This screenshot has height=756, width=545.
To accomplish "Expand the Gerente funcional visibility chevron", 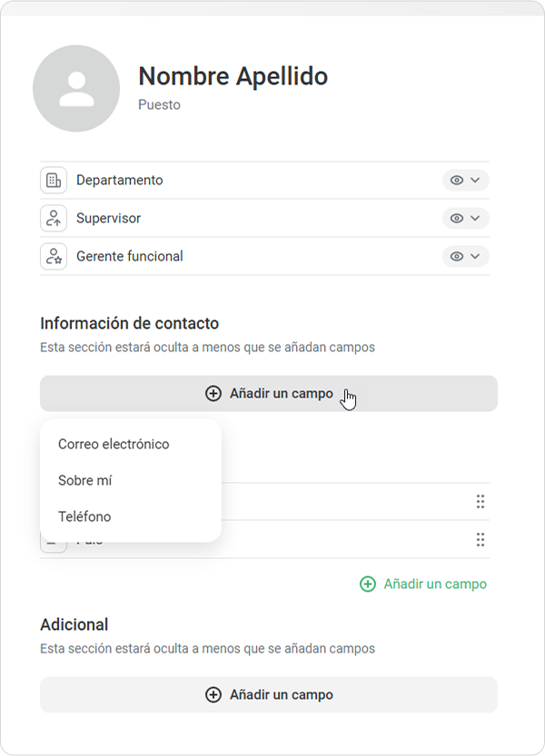I will tap(475, 257).
